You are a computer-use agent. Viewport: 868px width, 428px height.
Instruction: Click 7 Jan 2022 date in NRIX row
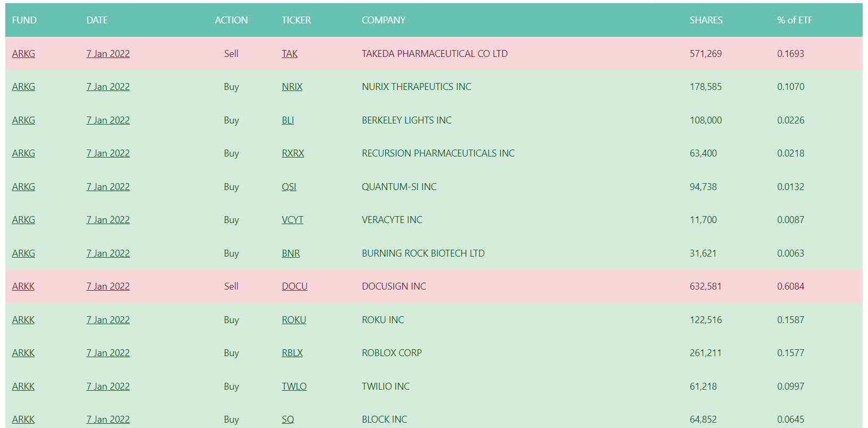(108, 87)
